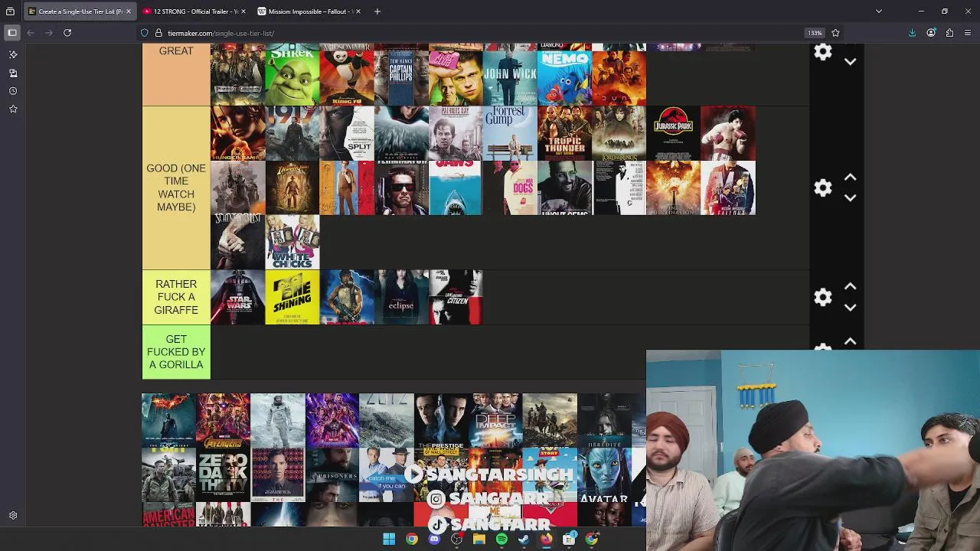Open Firefox from the taskbar
This screenshot has height=551, width=980.
coord(547,540)
